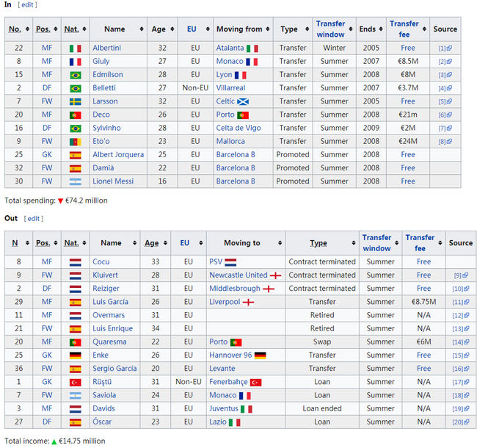This screenshot has height=448, width=477.
Task: Sort Out table by Moving to arrows
Action: [280, 243]
